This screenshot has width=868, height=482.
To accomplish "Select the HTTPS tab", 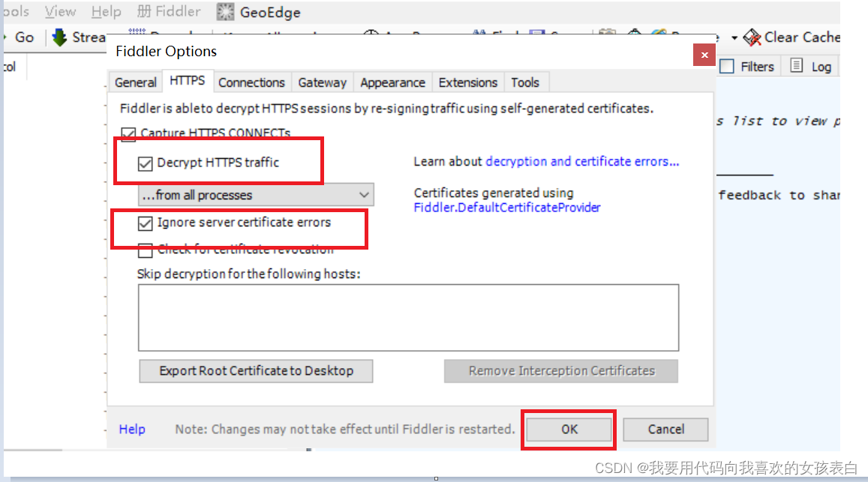I will click(187, 81).
